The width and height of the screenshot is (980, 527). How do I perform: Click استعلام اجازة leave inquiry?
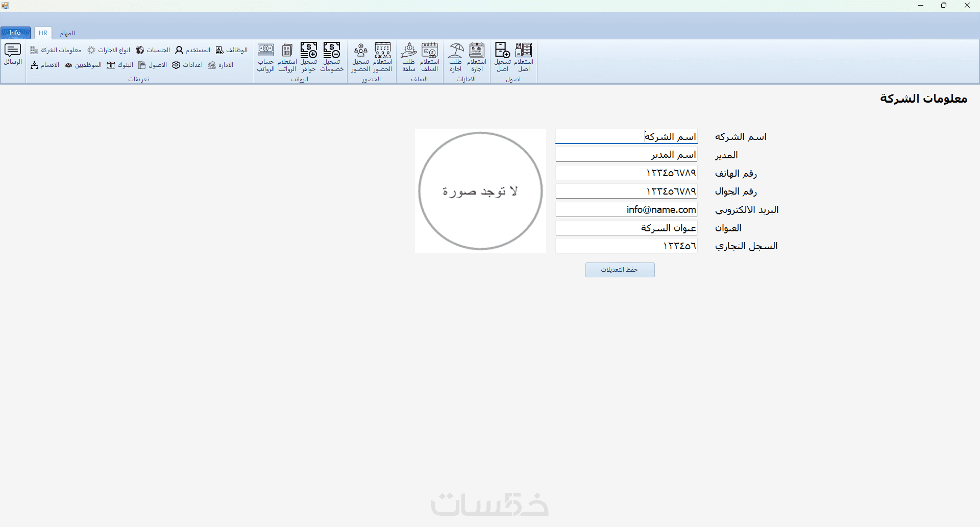click(x=477, y=57)
